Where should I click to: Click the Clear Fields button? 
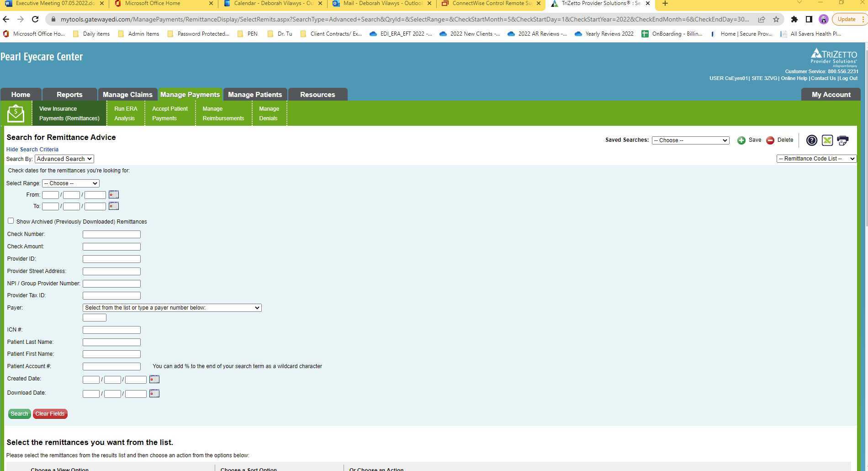50,413
